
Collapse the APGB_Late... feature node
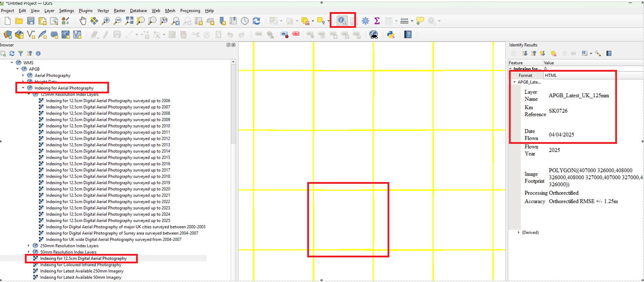514,82
